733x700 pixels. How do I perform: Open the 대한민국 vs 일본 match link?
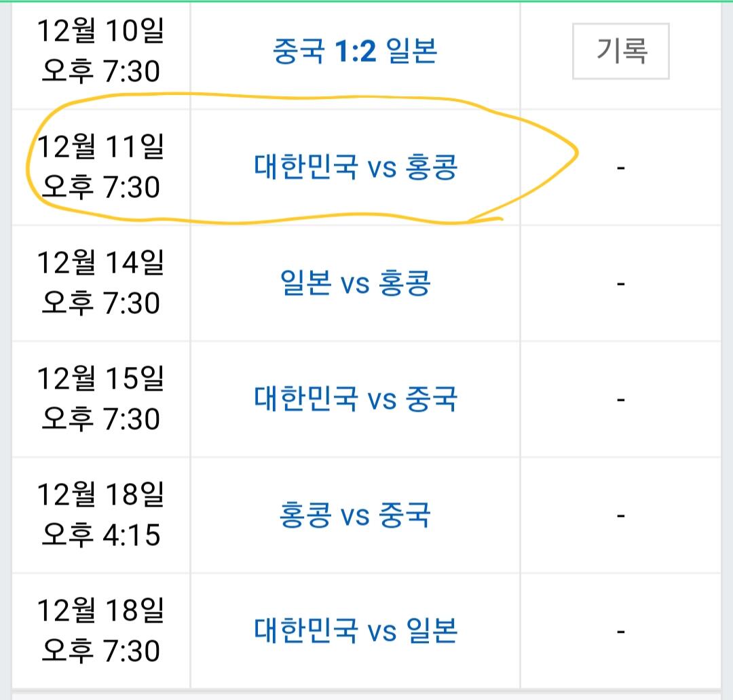click(x=356, y=631)
